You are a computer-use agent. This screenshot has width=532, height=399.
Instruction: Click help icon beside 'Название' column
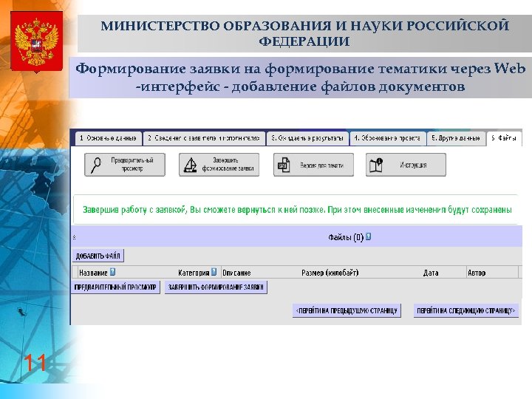click(x=112, y=272)
